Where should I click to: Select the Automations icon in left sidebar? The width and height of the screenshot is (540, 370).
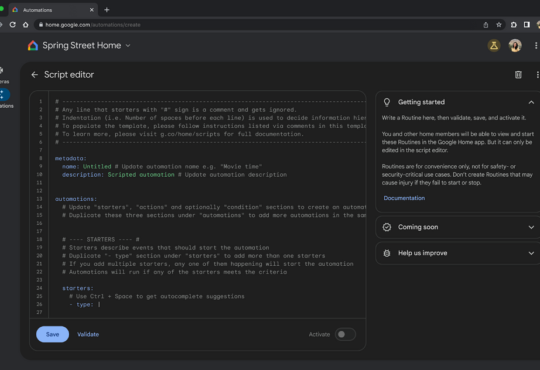pos(3,95)
